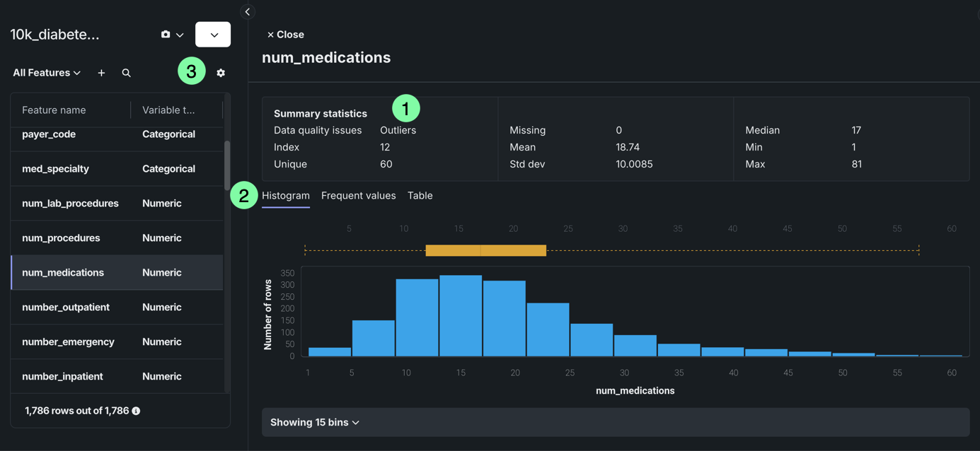Open the white dropdown button at top

(x=213, y=35)
